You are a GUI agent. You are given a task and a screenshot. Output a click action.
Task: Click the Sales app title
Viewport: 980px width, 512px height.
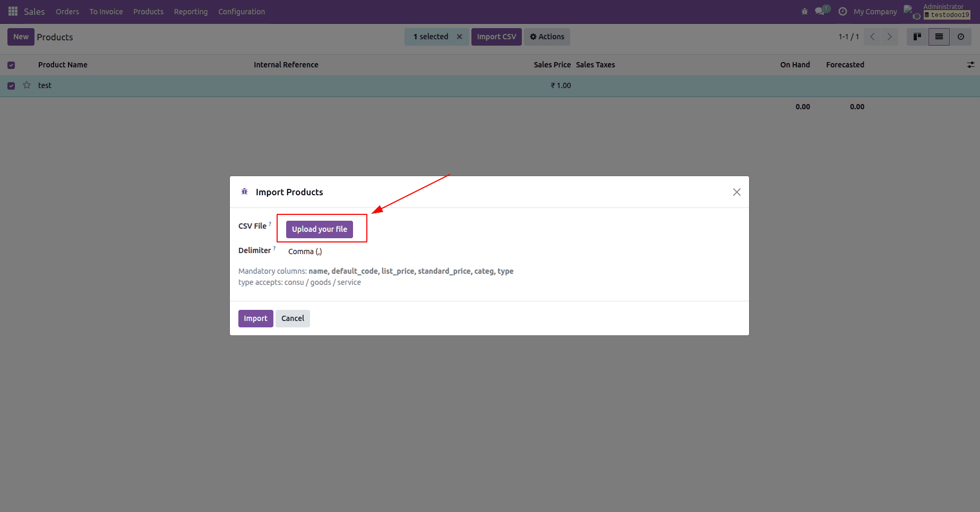pos(35,12)
